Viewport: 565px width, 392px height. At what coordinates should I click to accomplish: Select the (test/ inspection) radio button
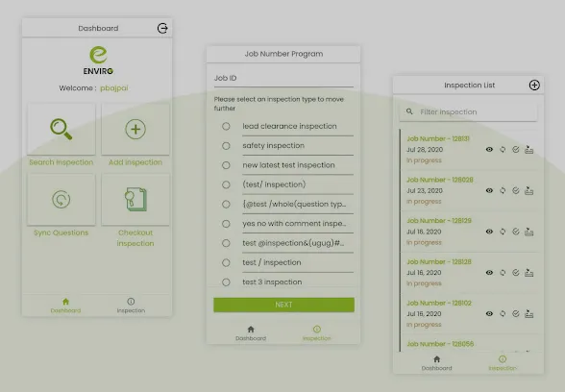(x=226, y=184)
